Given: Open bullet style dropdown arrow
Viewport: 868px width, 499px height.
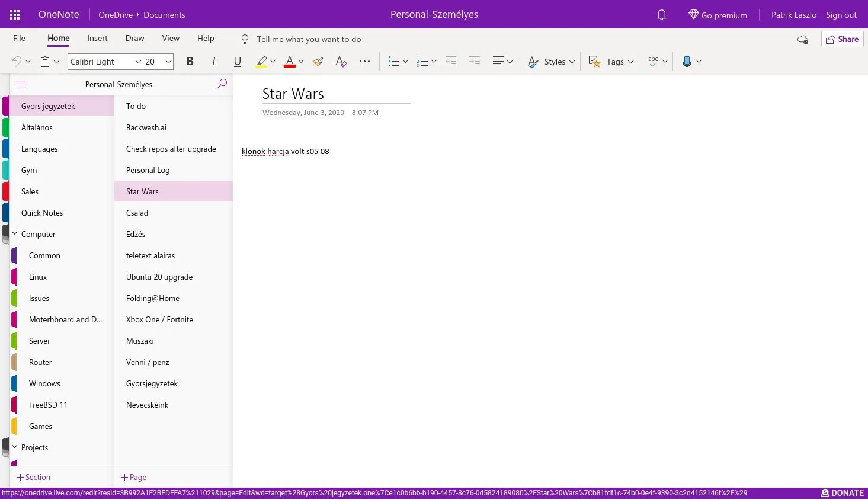Looking at the screenshot, I should click(405, 62).
